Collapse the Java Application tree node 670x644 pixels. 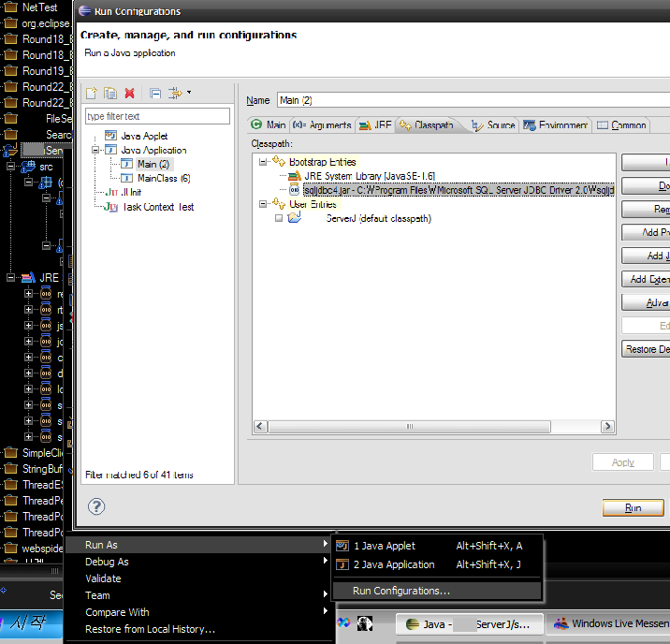coord(95,150)
